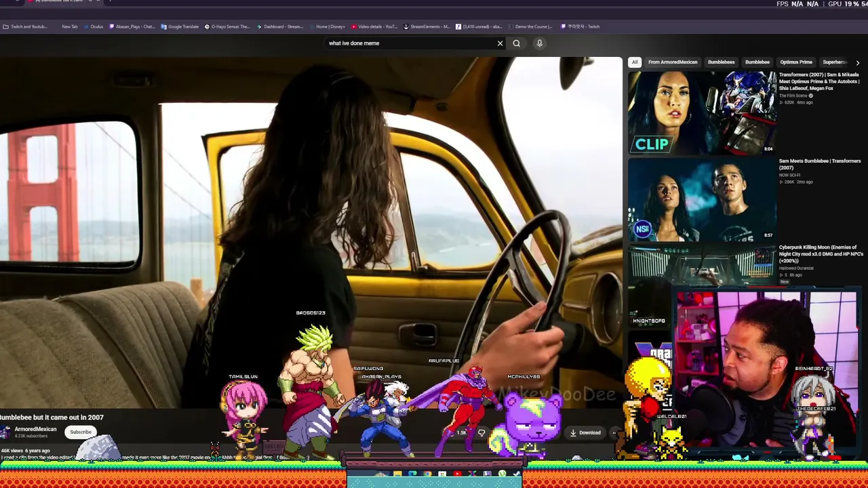The width and height of the screenshot is (868, 488).
Task: Visit the NOW SCI-FI channel
Action: [x=790, y=175]
